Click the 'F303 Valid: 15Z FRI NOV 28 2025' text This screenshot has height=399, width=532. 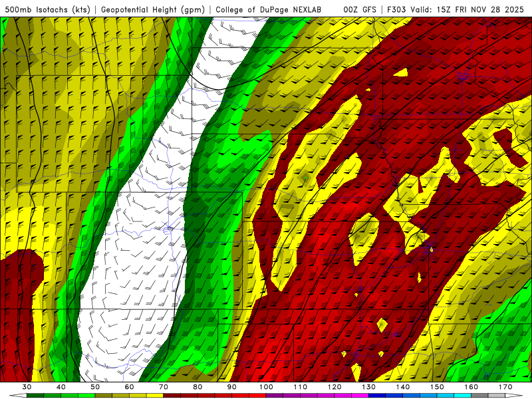pyautogui.click(x=456, y=9)
